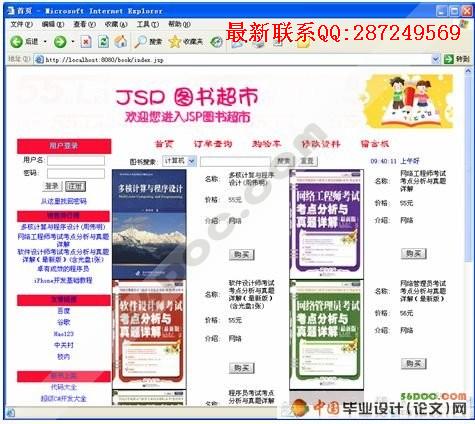Open the 收藏(A) menu
This screenshot has height=424, width=475.
pyautogui.click(x=116, y=24)
